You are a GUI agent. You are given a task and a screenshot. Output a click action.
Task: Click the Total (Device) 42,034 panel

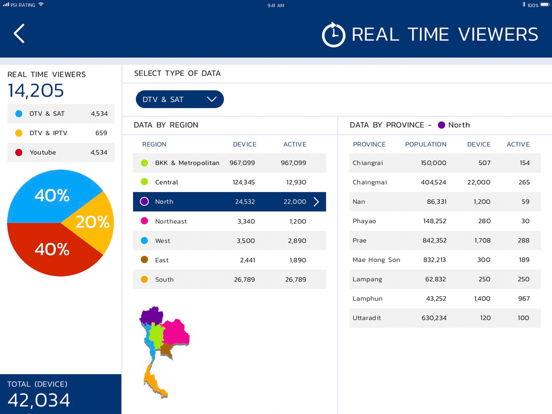(61, 394)
